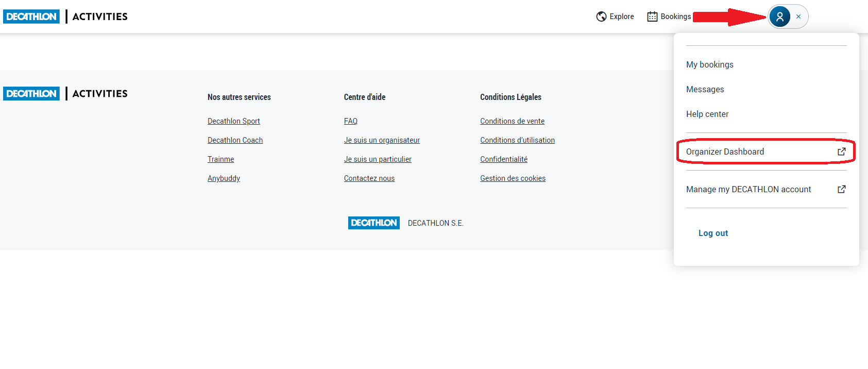The height and width of the screenshot is (369, 868).
Task: Open My bookings from the account menu
Action: pyautogui.click(x=709, y=64)
